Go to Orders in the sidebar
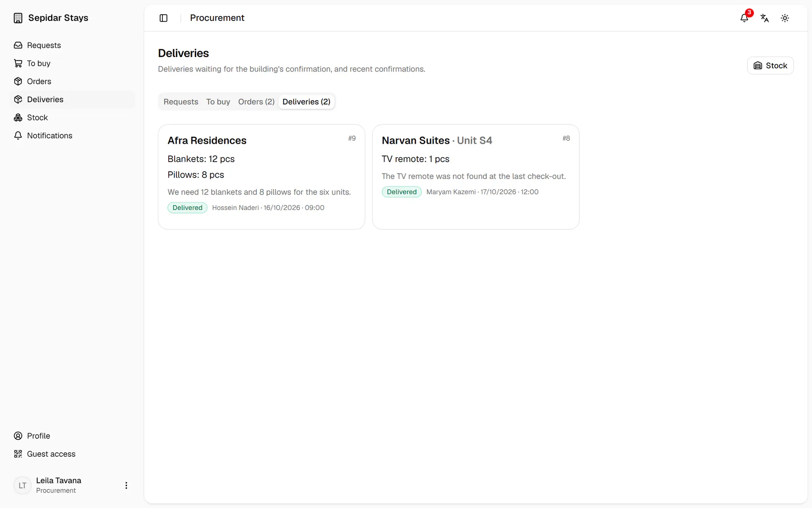The width and height of the screenshot is (812, 508). (72, 81)
